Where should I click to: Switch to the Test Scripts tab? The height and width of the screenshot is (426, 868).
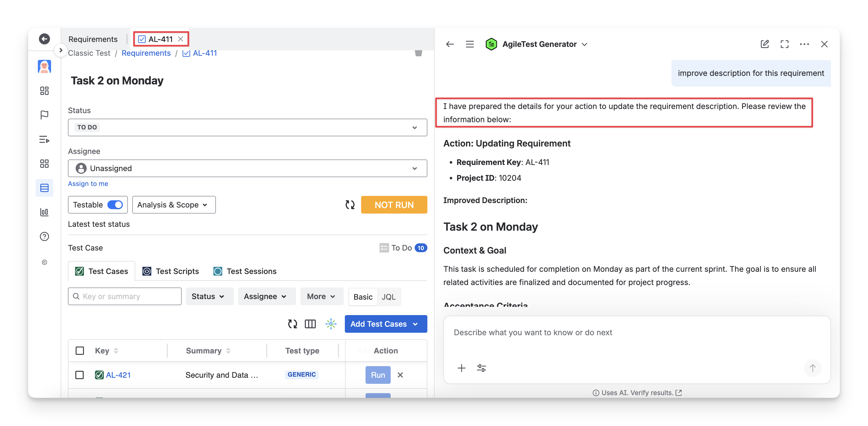(171, 271)
